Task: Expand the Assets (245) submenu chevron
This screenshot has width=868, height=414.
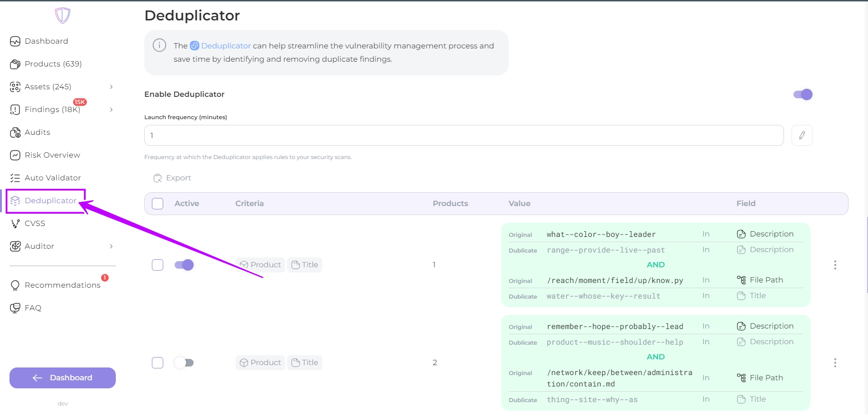Action: tap(111, 86)
